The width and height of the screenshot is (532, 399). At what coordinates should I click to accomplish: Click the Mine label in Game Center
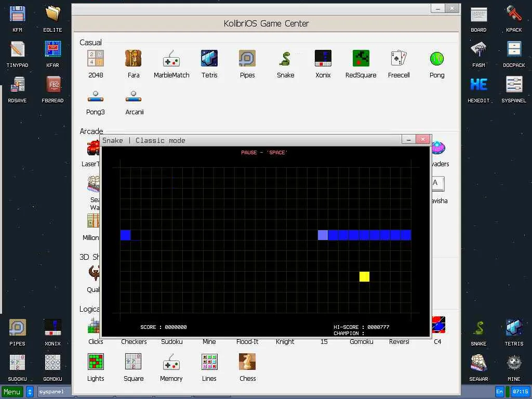click(209, 342)
